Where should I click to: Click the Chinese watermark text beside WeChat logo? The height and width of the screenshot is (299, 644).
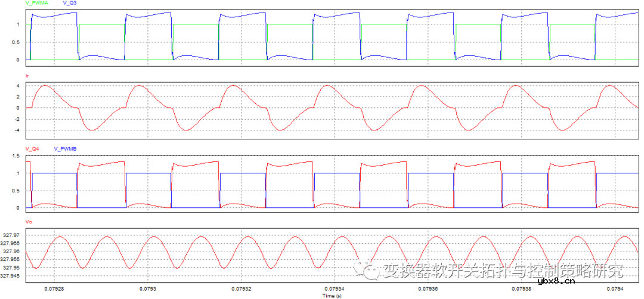pos(503,272)
